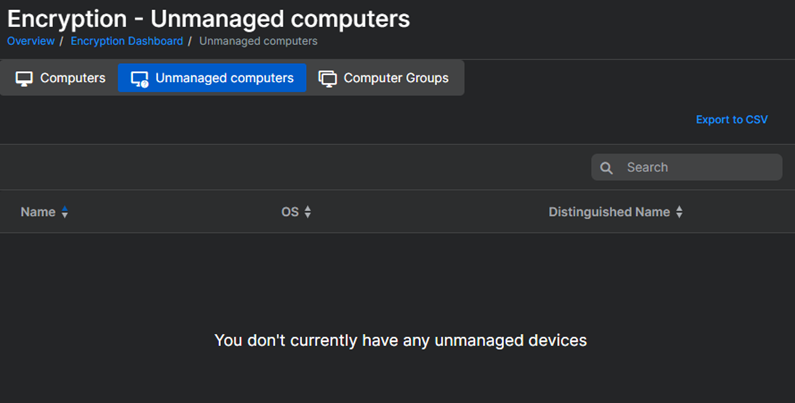The height and width of the screenshot is (403, 795).
Task: Select the Unmanaged computers tab label
Action: pos(224,78)
